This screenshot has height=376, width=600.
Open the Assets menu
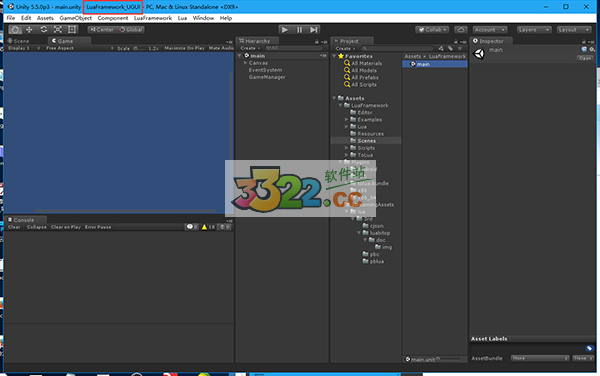pos(45,18)
